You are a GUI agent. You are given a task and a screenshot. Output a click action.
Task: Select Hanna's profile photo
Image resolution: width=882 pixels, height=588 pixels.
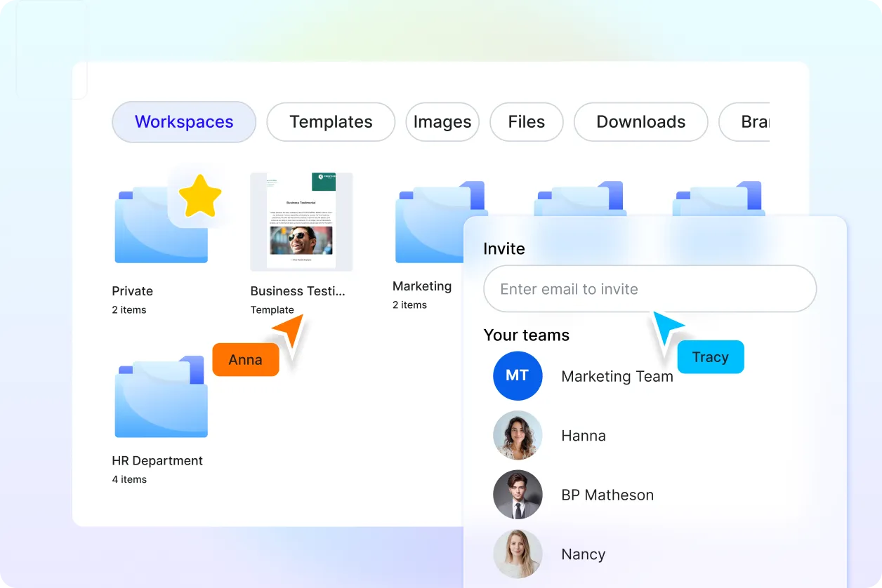click(518, 436)
